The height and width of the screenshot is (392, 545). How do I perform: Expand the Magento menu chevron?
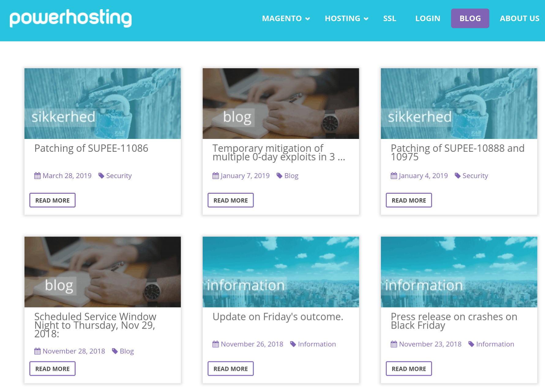click(308, 19)
